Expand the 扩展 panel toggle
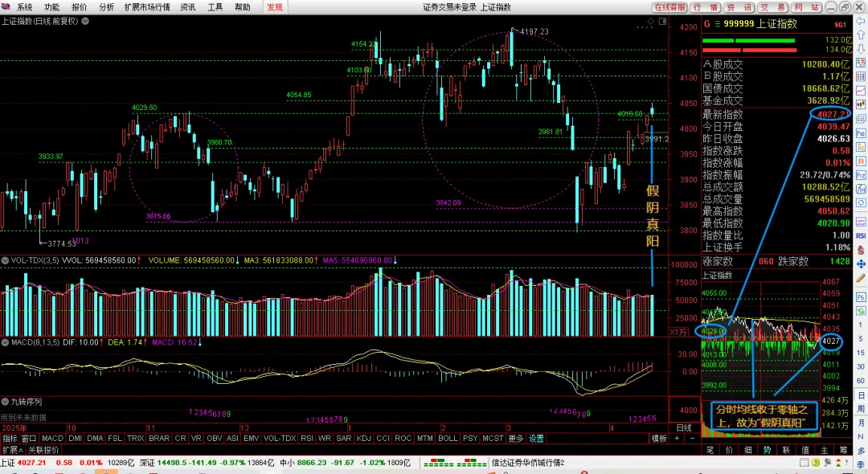This screenshot has width=868, height=474. click(x=11, y=450)
